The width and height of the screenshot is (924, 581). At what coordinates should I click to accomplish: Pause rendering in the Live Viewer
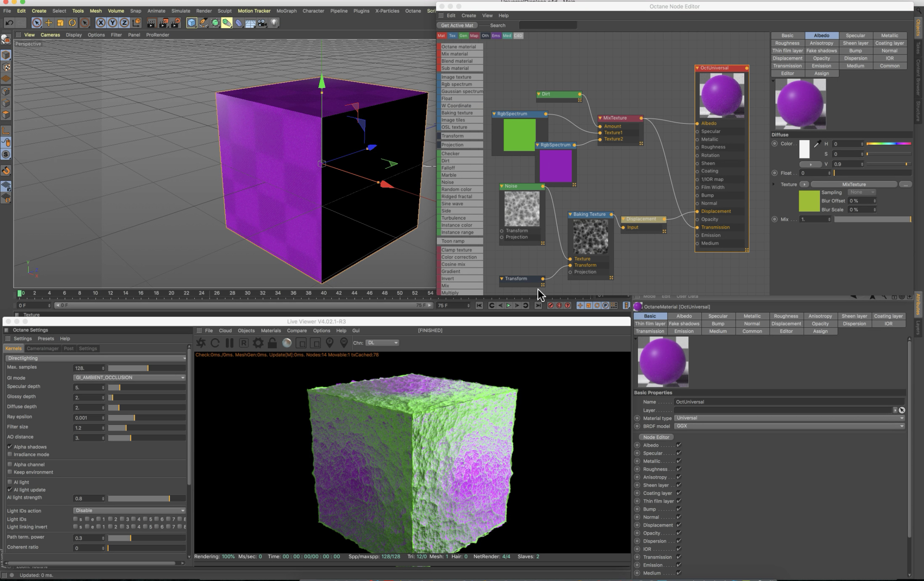(229, 343)
